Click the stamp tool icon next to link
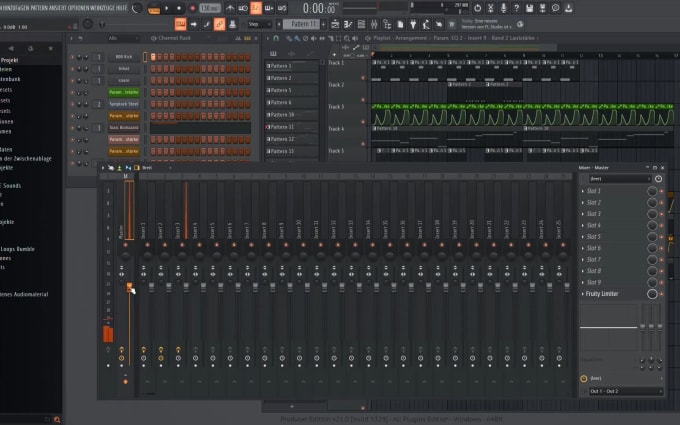 pos(232,24)
